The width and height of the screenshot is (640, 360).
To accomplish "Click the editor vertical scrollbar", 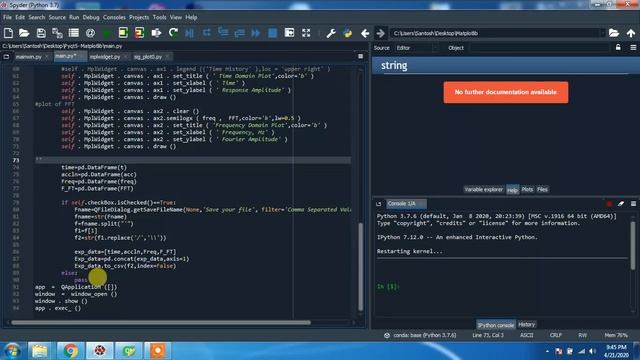I will (x=360, y=267).
